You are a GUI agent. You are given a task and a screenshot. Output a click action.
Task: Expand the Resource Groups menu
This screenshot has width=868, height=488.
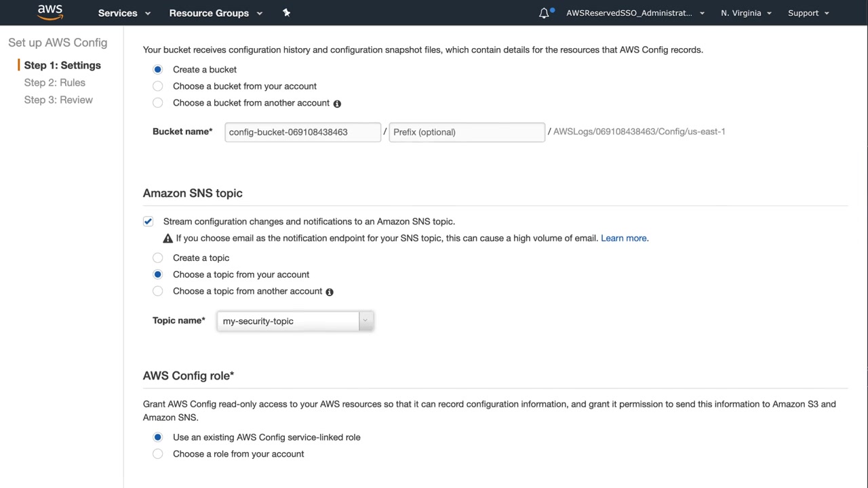[215, 13]
